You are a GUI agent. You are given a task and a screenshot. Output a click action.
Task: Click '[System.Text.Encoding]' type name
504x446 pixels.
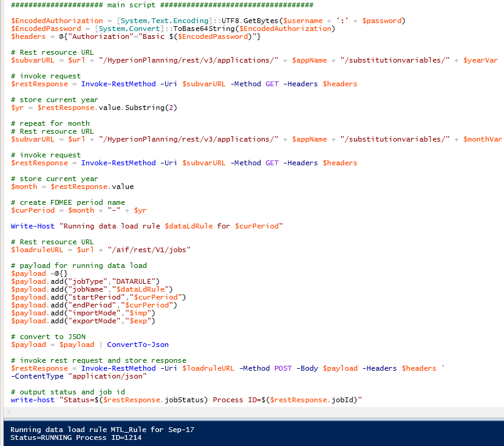point(165,21)
